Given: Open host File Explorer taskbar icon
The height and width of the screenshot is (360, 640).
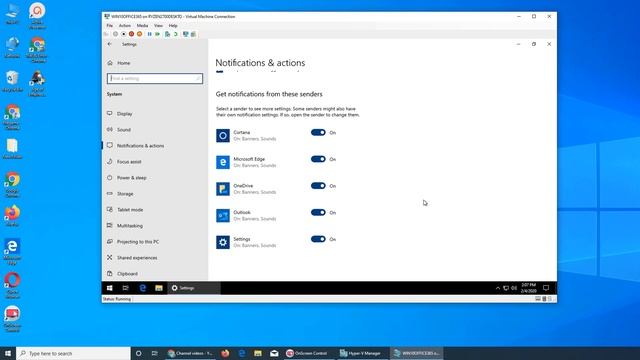Looking at the screenshot, I should pos(258,353).
